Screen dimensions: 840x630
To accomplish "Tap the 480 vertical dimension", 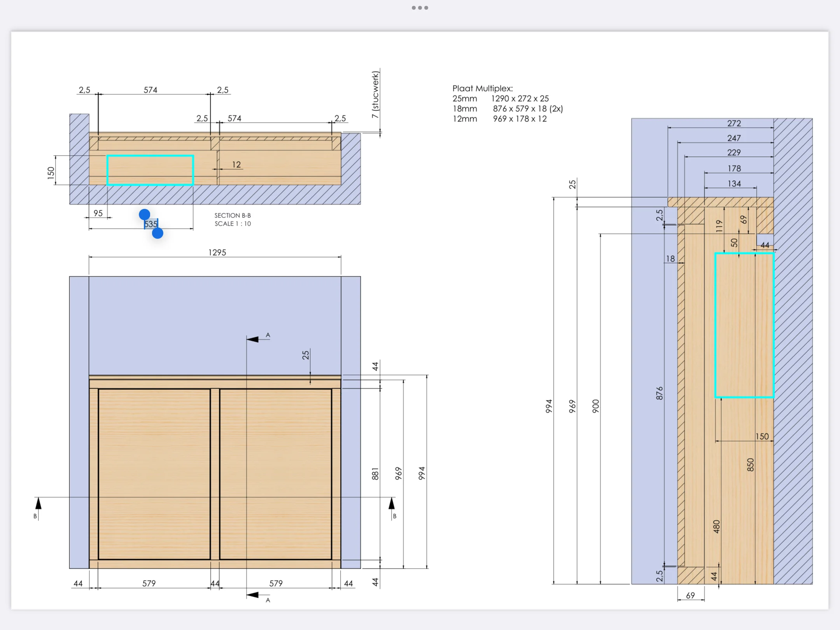I will point(716,527).
